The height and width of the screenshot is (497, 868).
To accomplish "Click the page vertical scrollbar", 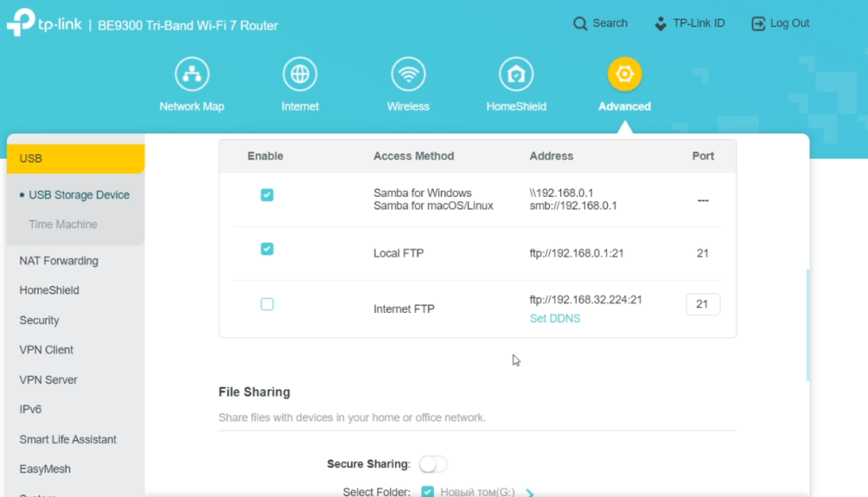I will coord(808,325).
